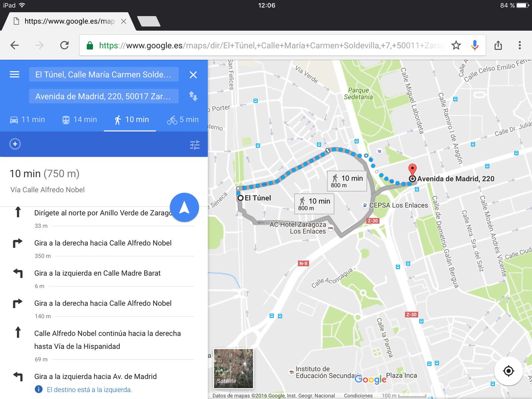Open the Google Maps hamburger menu
Screen dimensions: 532x399
pos(15,74)
